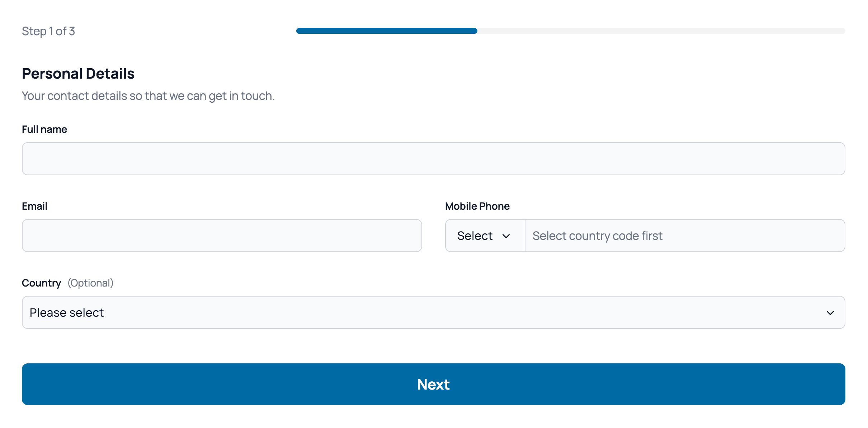
Task: Click the "Please select" placeholder text
Action: pos(67,313)
